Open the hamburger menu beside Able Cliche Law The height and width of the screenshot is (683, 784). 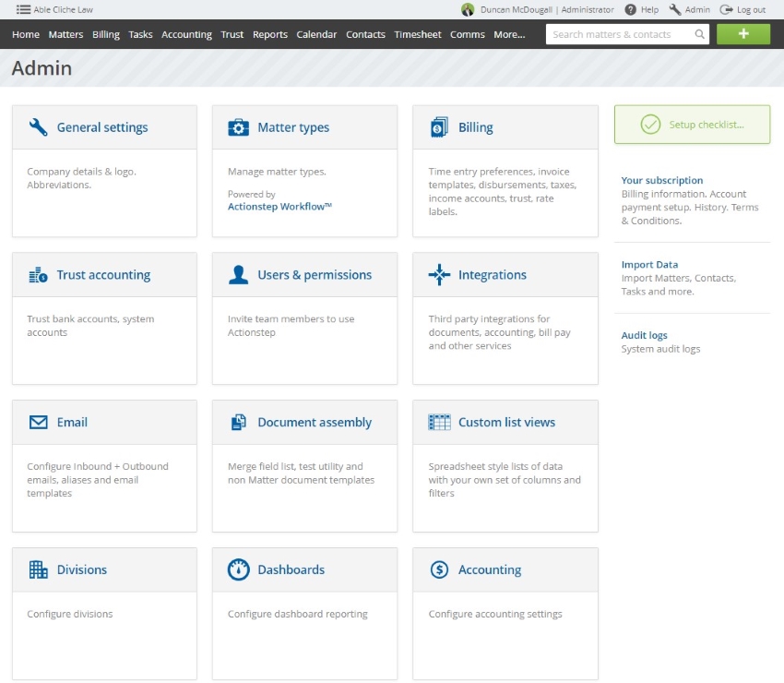(x=23, y=9)
